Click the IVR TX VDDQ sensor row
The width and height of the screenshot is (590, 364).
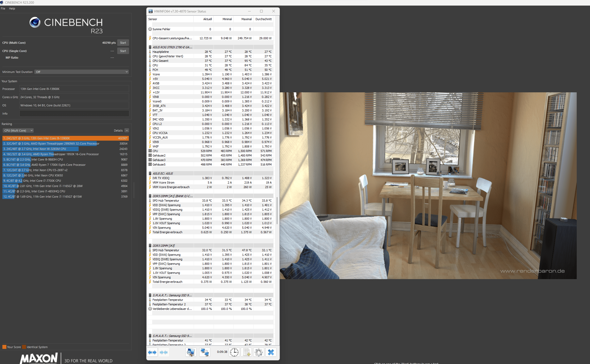pyautogui.click(x=210, y=178)
